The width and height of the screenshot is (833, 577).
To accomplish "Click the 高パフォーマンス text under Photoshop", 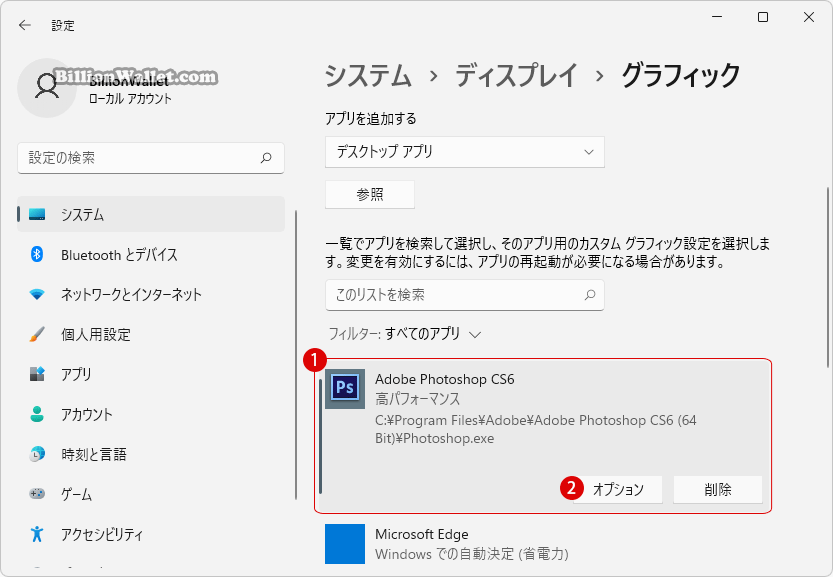I will pyautogui.click(x=418, y=399).
